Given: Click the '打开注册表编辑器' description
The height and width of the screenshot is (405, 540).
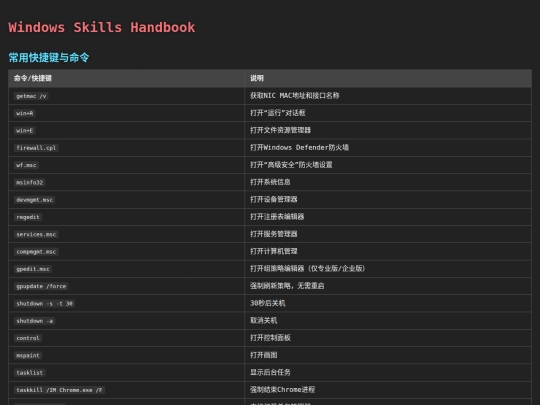Looking at the screenshot, I should (277, 217).
